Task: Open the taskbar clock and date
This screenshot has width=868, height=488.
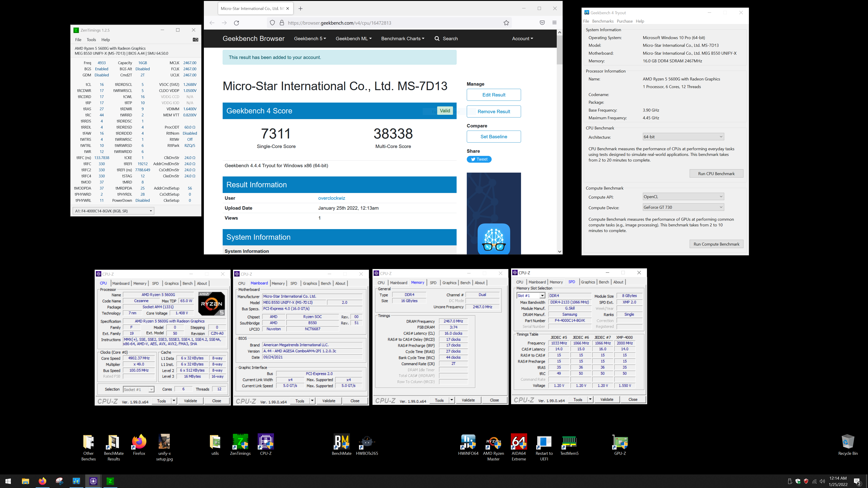Action: click(x=838, y=481)
